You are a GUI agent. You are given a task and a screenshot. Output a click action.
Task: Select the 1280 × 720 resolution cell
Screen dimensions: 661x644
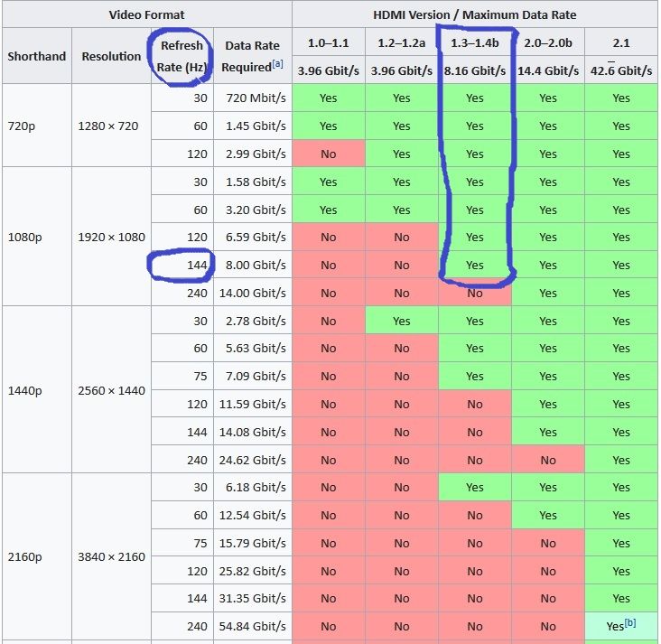click(x=109, y=126)
